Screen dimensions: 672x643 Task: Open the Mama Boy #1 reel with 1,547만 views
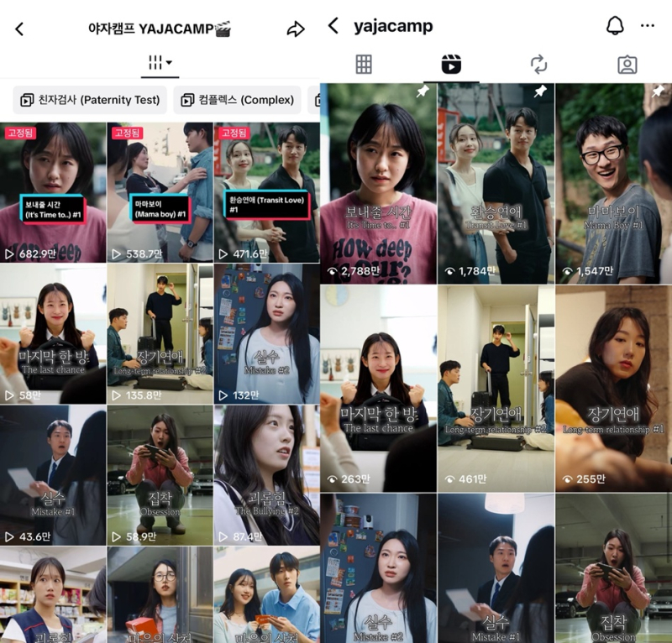pos(613,183)
